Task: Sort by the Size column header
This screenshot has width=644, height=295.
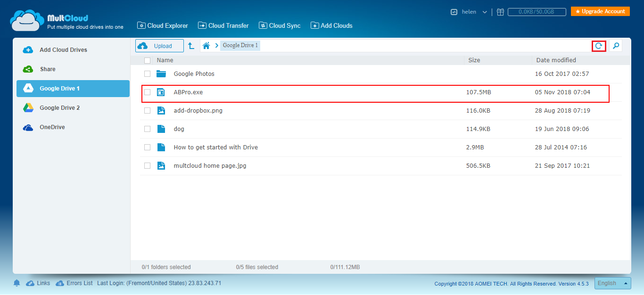Action: point(474,60)
